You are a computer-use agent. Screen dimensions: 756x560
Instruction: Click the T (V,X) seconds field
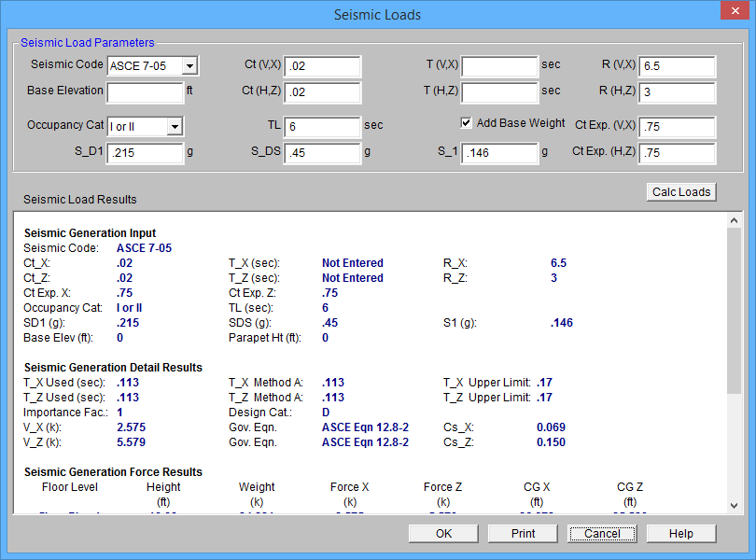point(499,67)
